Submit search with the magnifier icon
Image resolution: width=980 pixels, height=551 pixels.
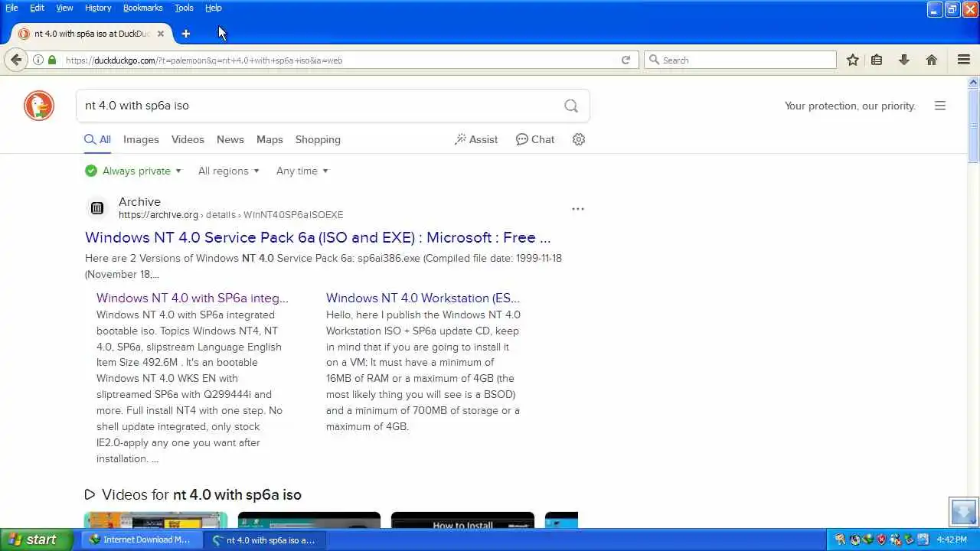tap(571, 106)
